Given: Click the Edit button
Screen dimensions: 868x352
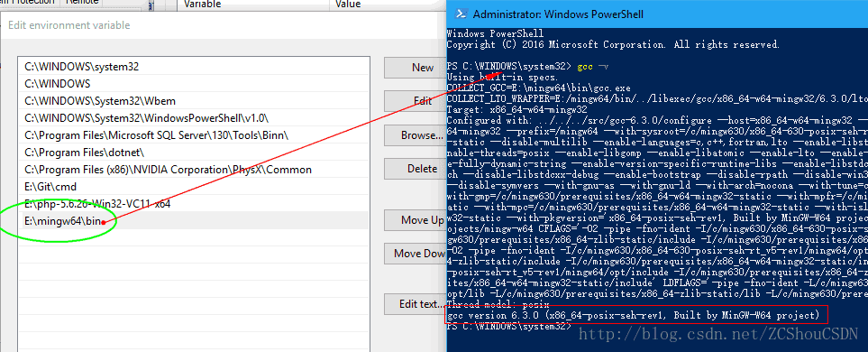Looking at the screenshot, I should click(x=416, y=101).
